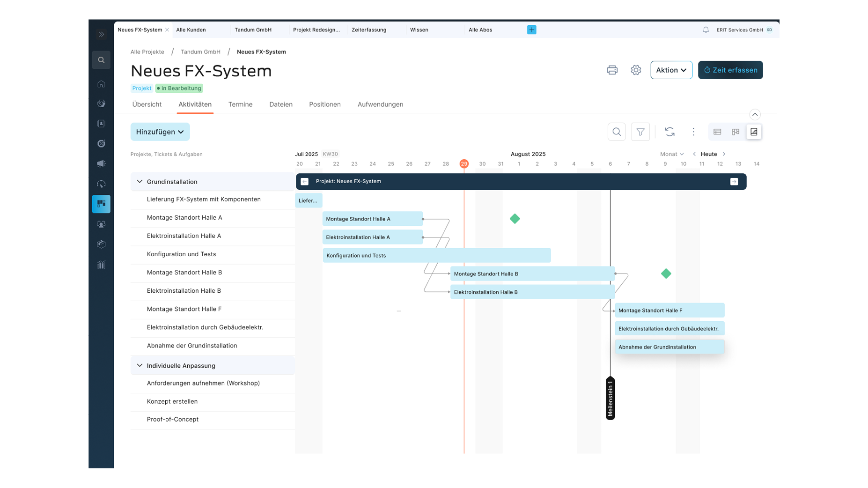Go to Alle Projekte breadcrumb link

click(x=147, y=52)
